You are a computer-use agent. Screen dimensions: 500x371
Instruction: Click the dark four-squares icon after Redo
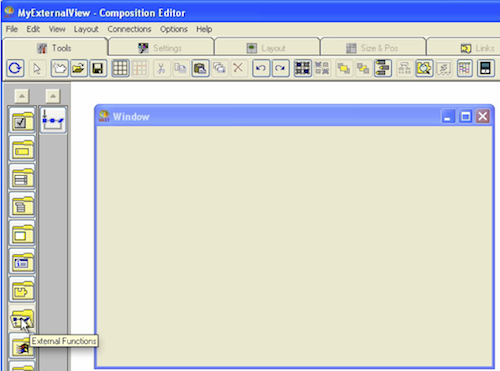pyautogui.click(x=303, y=68)
